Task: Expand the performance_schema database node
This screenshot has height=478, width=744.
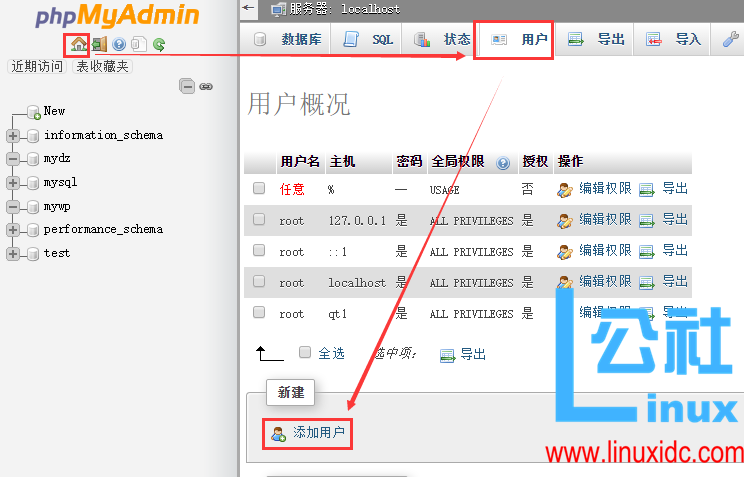Action: (x=13, y=230)
